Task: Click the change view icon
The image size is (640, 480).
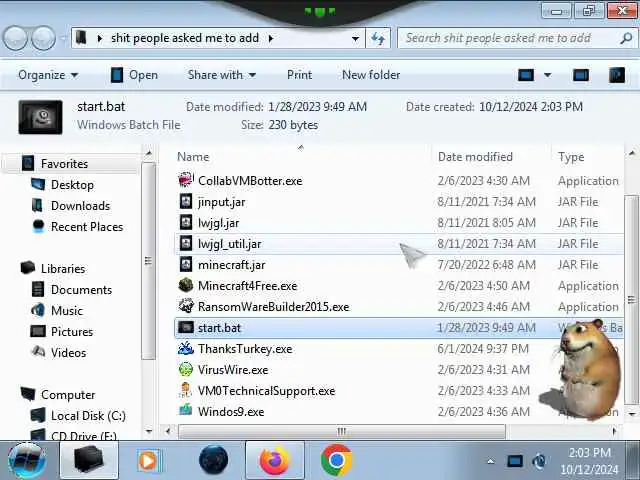Action: [x=526, y=75]
